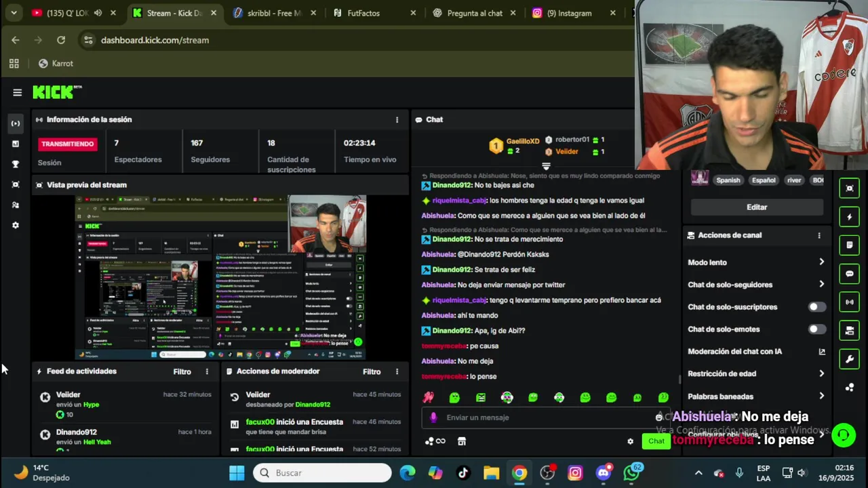Viewport: 868px width, 488px height.
Task: Click green headset support bubble
Action: click(x=844, y=435)
